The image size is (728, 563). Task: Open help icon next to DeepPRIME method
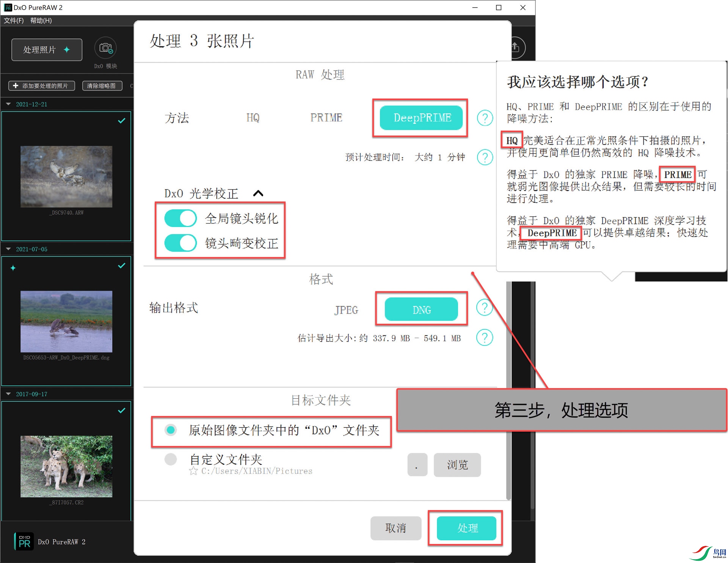485,118
